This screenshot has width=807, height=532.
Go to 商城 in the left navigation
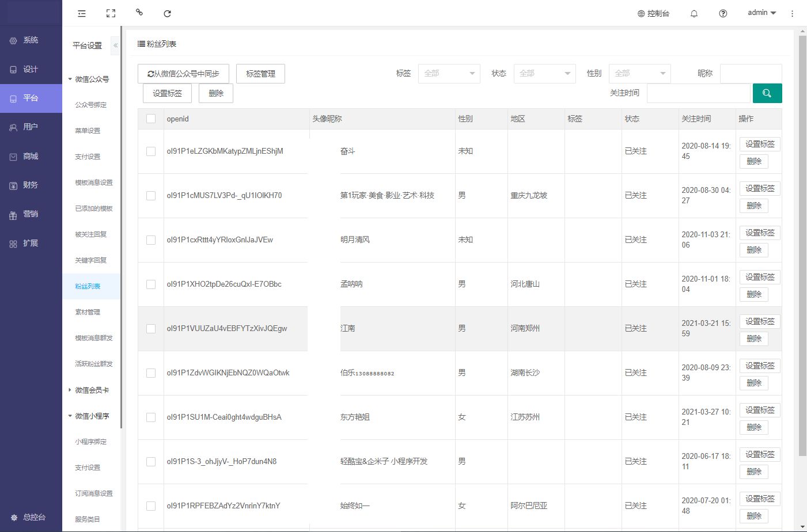click(31, 156)
